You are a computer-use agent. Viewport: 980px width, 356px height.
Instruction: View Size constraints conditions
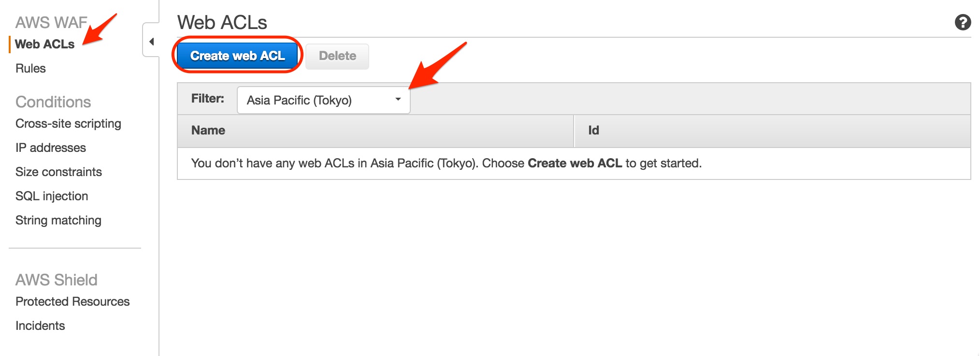click(x=59, y=172)
